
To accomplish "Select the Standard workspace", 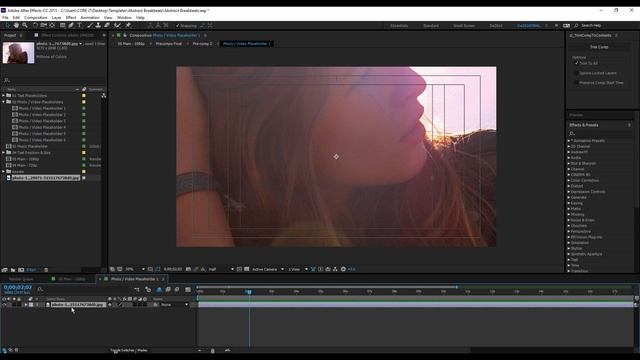I will 431,26.
